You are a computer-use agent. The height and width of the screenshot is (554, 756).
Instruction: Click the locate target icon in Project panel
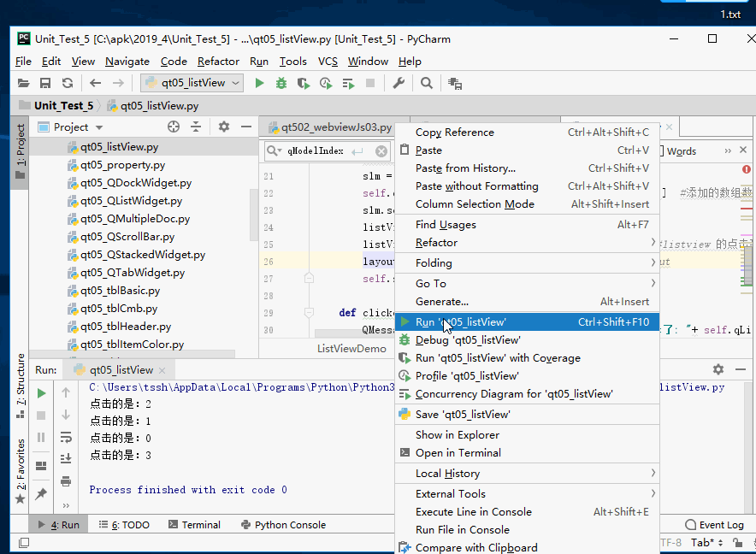click(x=174, y=127)
